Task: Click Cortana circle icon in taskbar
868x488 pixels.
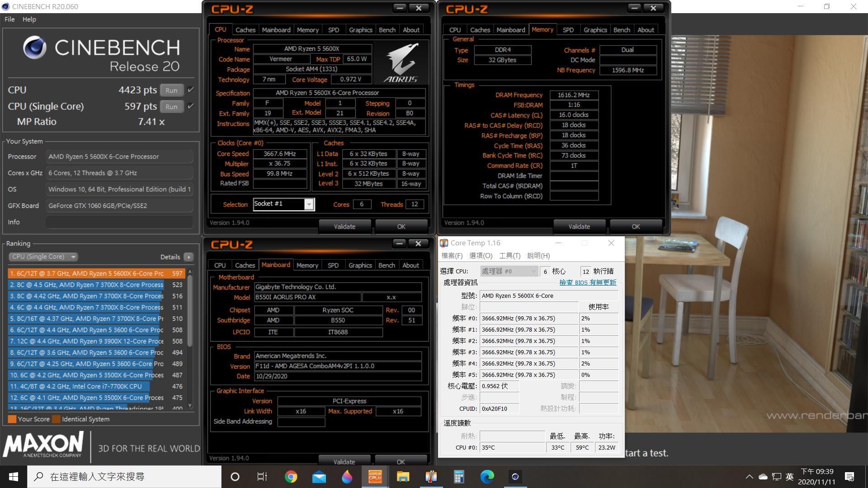Action: coord(235,477)
